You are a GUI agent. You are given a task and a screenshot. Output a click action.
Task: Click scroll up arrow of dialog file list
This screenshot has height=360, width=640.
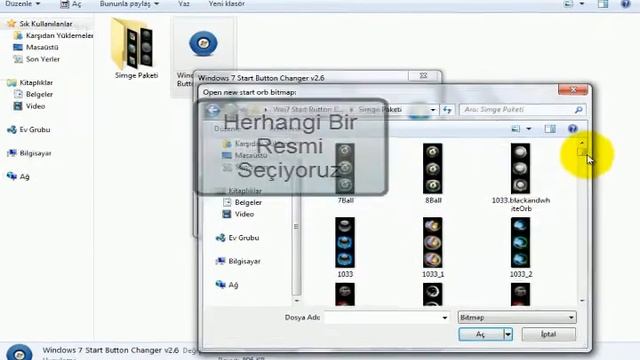[x=582, y=143]
